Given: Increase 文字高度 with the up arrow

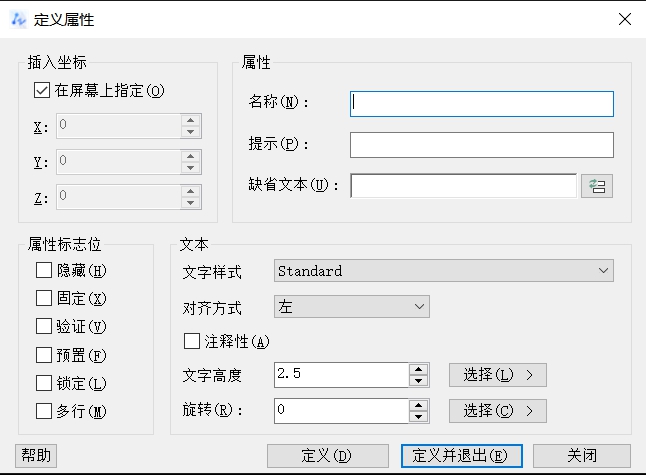Looking at the screenshot, I should pyautogui.click(x=419, y=369).
